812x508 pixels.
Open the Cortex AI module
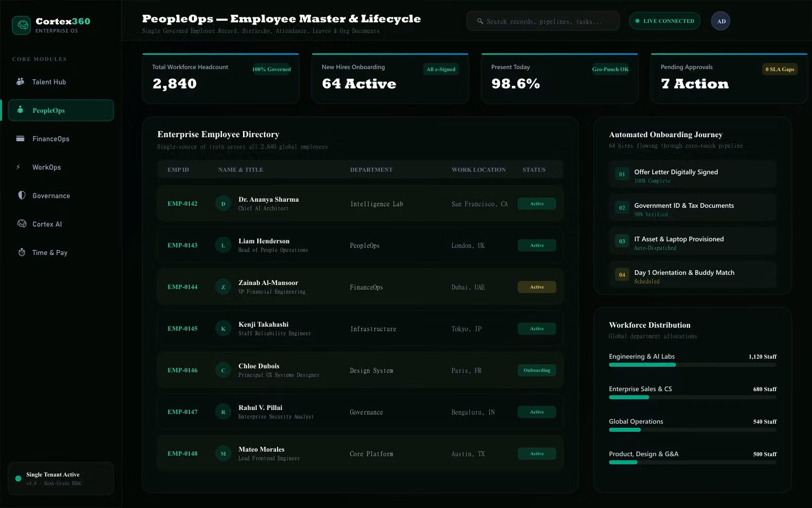tap(61, 224)
